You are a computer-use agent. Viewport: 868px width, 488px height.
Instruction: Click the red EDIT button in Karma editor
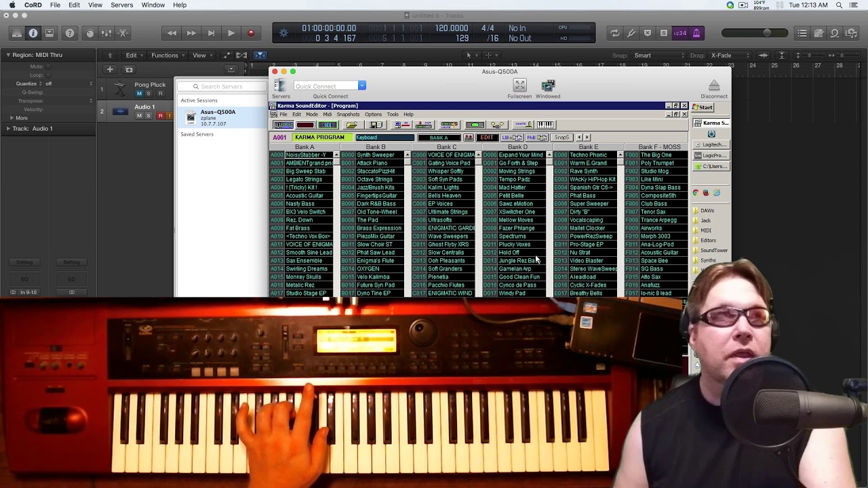486,138
